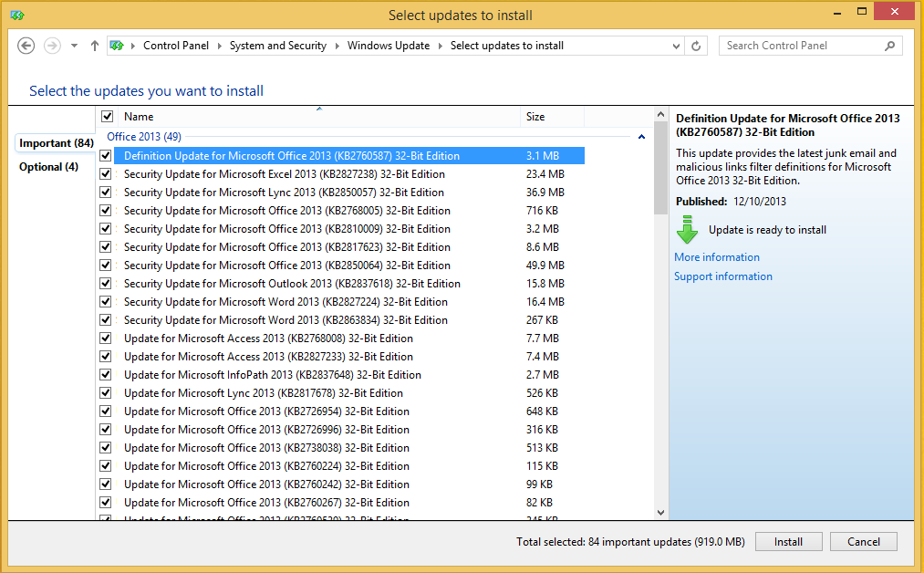Click the 49.9 MB size cell
The width and height of the screenshot is (924, 573).
pyautogui.click(x=545, y=266)
